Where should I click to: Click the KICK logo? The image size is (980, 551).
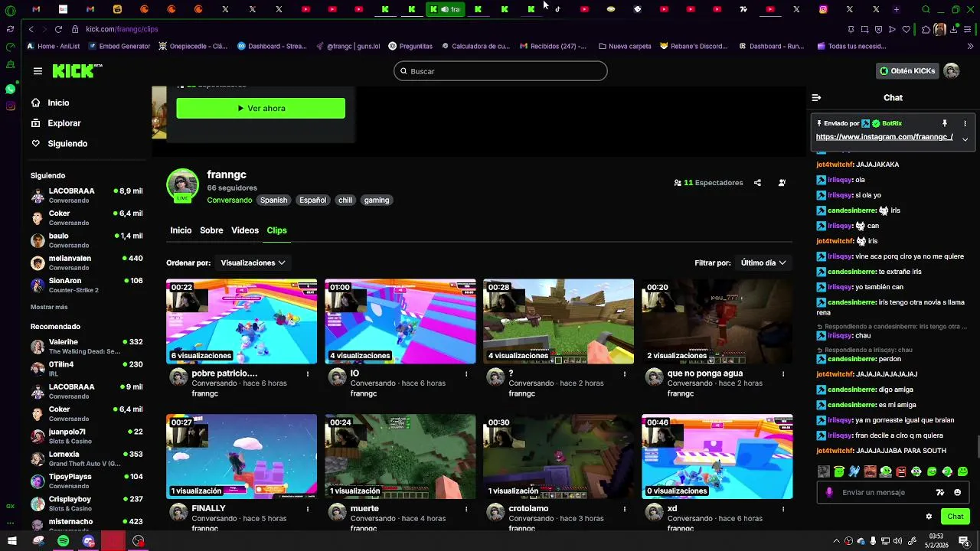[x=77, y=70]
